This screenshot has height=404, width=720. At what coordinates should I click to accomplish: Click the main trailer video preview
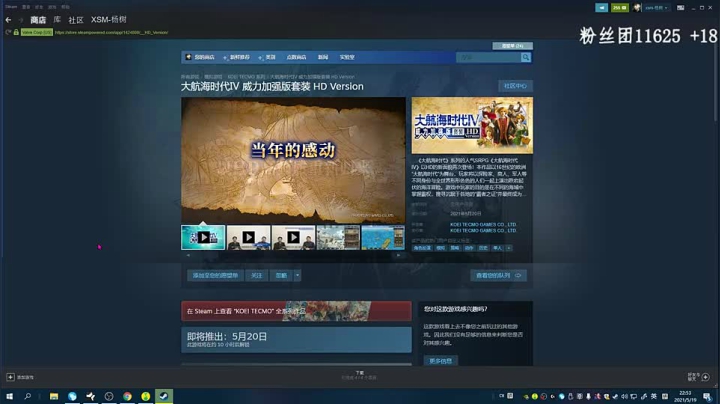(x=293, y=160)
